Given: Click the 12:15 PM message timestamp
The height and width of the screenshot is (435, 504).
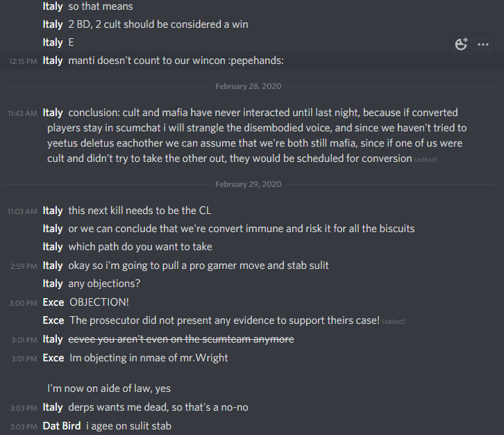Looking at the screenshot, I should 23,61.
